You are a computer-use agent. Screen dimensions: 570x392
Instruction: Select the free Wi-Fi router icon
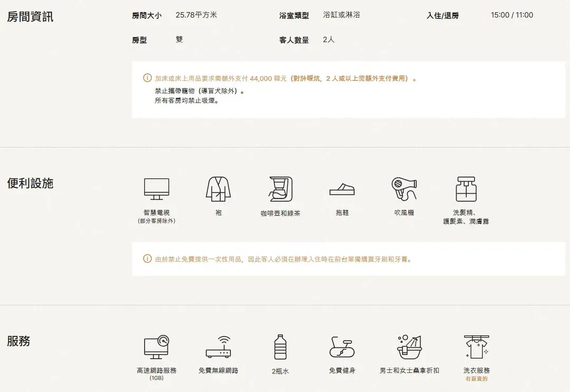click(x=218, y=347)
